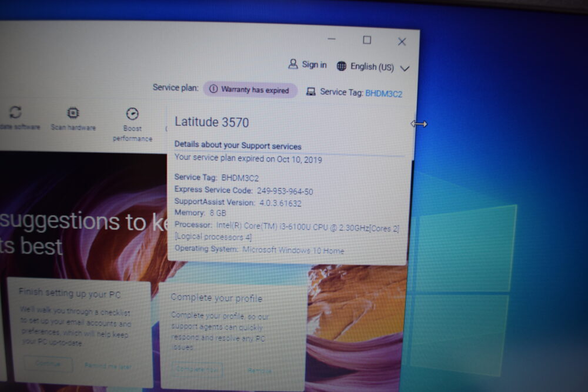This screenshot has width=588, height=392.
Task: Click the Warranty has expired badge
Action: pyautogui.click(x=250, y=89)
